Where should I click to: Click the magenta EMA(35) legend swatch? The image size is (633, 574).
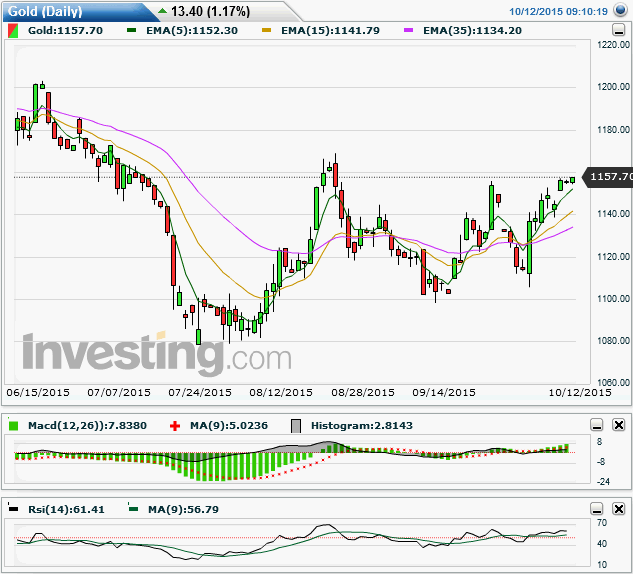coord(409,30)
